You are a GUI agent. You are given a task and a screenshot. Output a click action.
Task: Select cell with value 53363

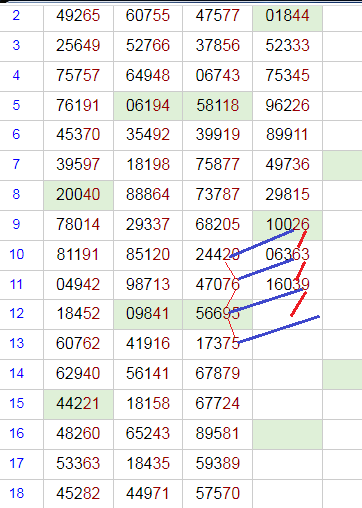78,464
